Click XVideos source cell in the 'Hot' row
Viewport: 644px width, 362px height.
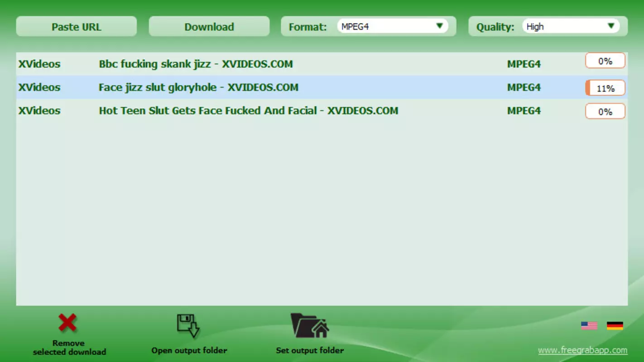click(39, 111)
